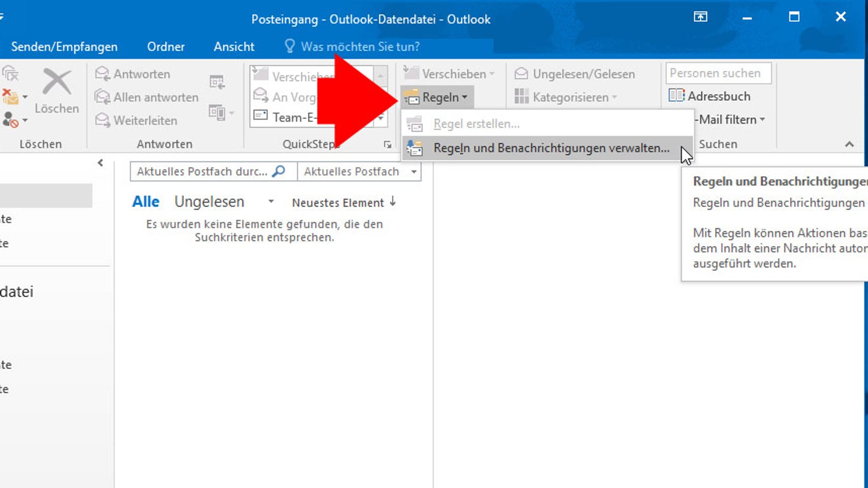
Task: Click the Löschen delete icon
Action: click(57, 91)
